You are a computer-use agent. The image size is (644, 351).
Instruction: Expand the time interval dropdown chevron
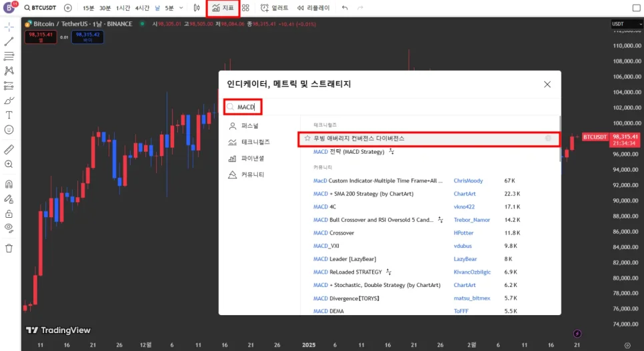coord(181,8)
